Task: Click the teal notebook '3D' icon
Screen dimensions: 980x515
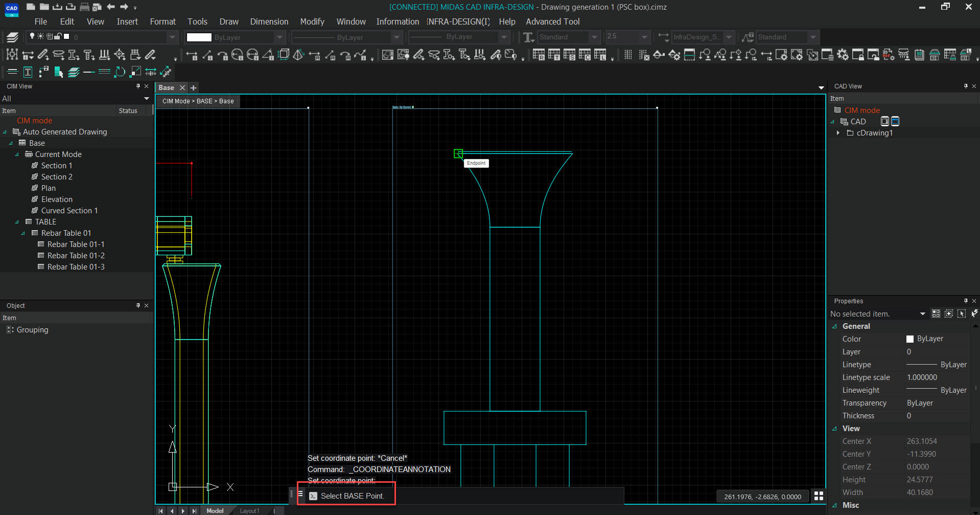Action: [919, 54]
